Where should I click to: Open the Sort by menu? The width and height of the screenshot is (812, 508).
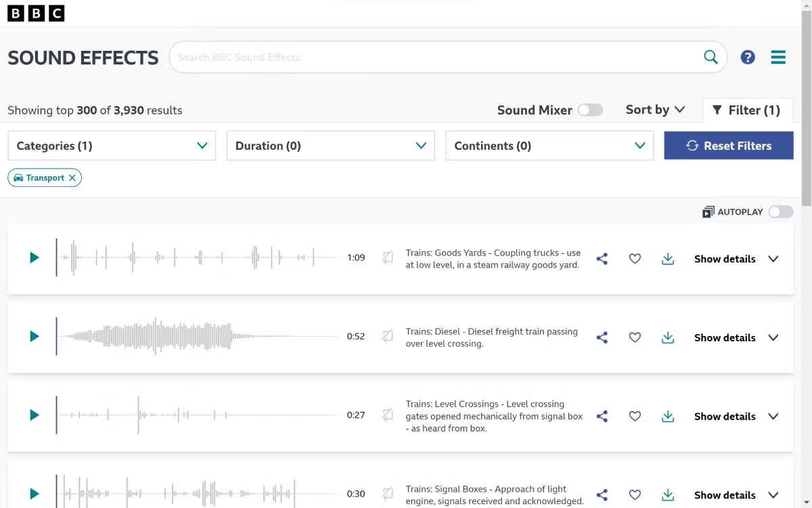pyautogui.click(x=655, y=110)
